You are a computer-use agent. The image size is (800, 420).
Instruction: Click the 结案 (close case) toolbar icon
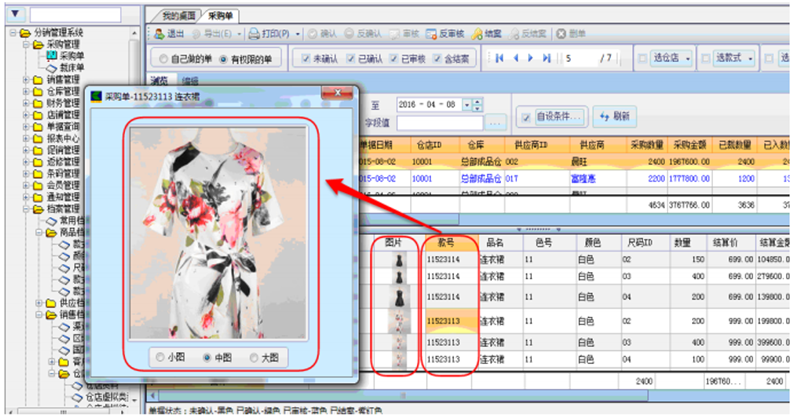[x=478, y=33]
